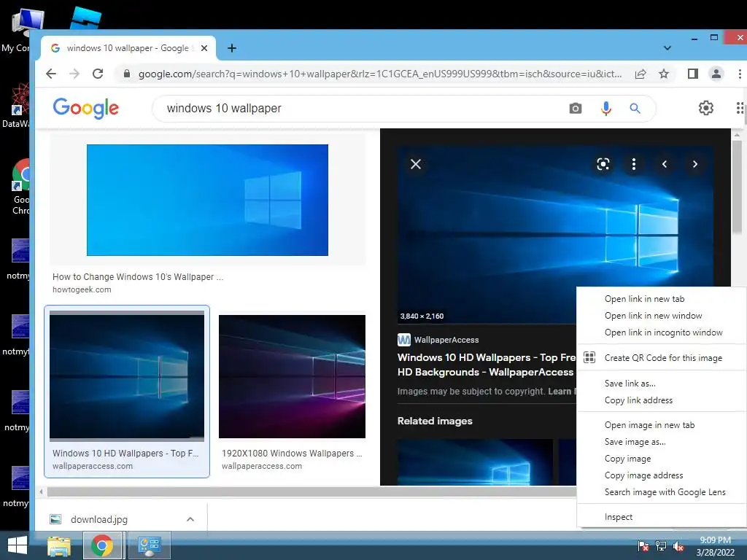Screen dimensions: 747x560
Task: Expand download.jpg options chevron
Action: [x=190, y=519]
